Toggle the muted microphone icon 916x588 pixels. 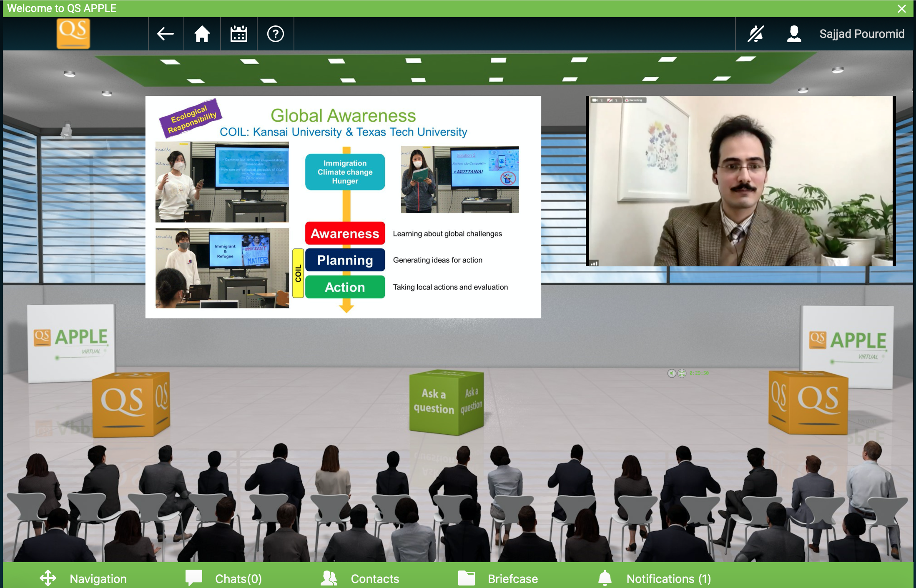click(x=755, y=34)
